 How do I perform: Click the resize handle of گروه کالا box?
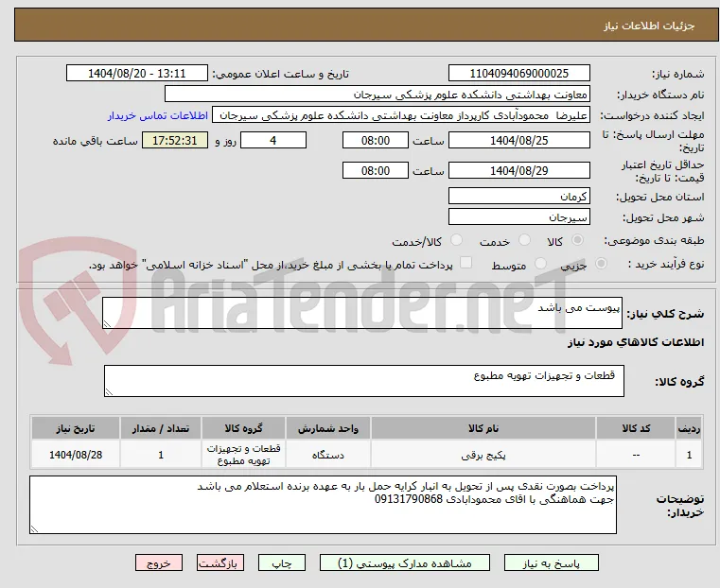(x=109, y=391)
